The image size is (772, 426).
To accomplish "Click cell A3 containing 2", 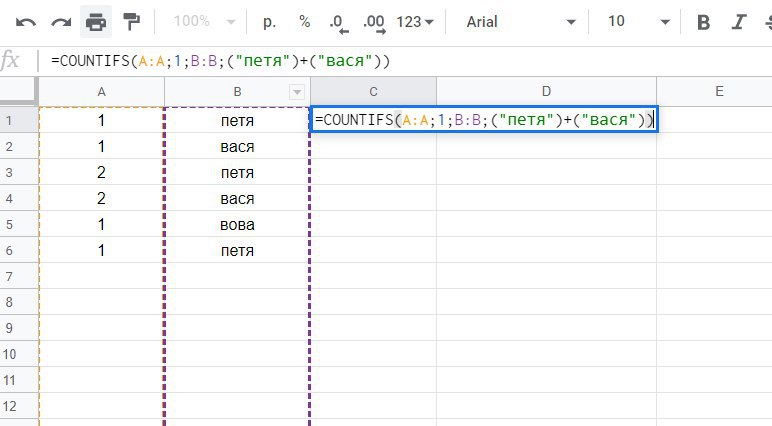I will [101, 172].
